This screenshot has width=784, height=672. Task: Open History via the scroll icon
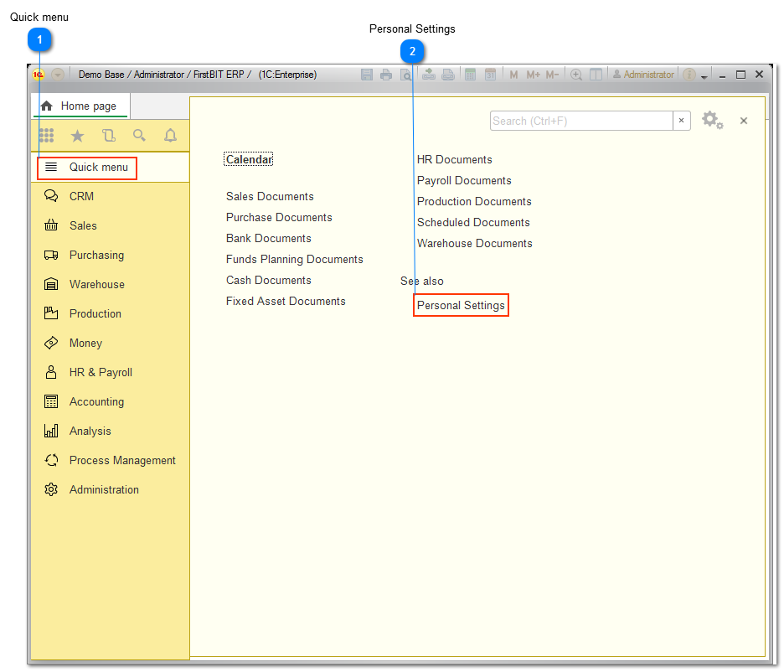[x=109, y=136]
